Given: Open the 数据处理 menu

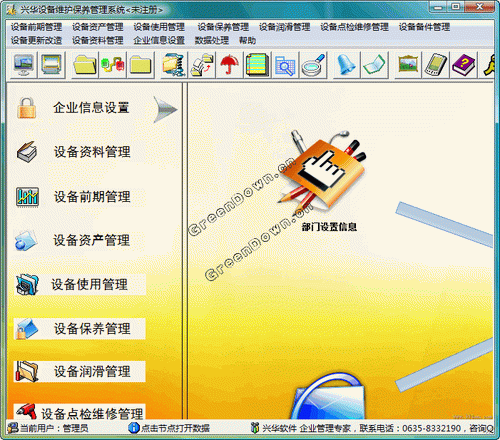Looking at the screenshot, I should pos(212,41).
